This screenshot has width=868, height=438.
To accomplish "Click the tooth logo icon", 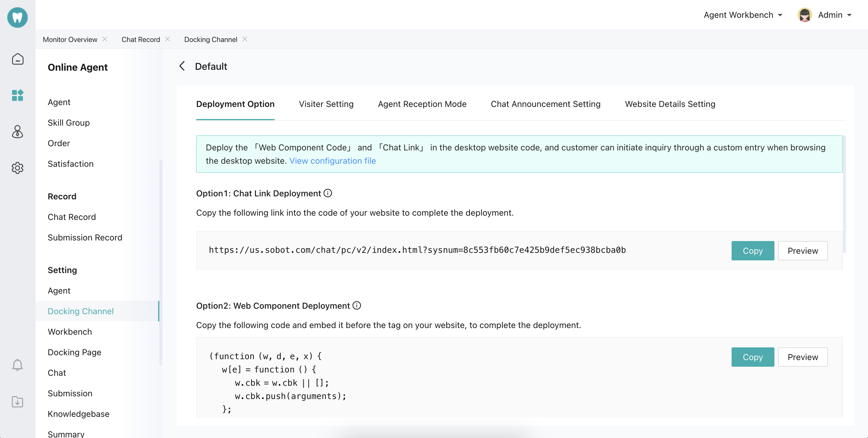I will pyautogui.click(x=18, y=18).
